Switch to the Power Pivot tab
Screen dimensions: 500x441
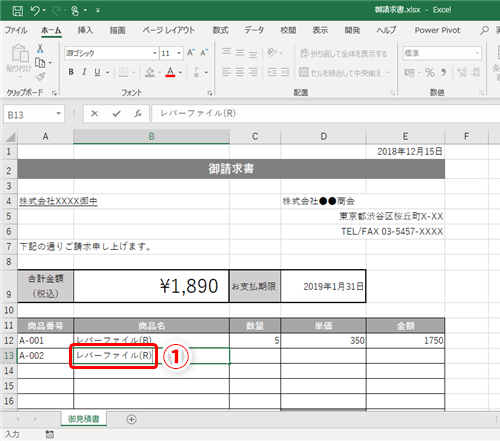(437, 30)
